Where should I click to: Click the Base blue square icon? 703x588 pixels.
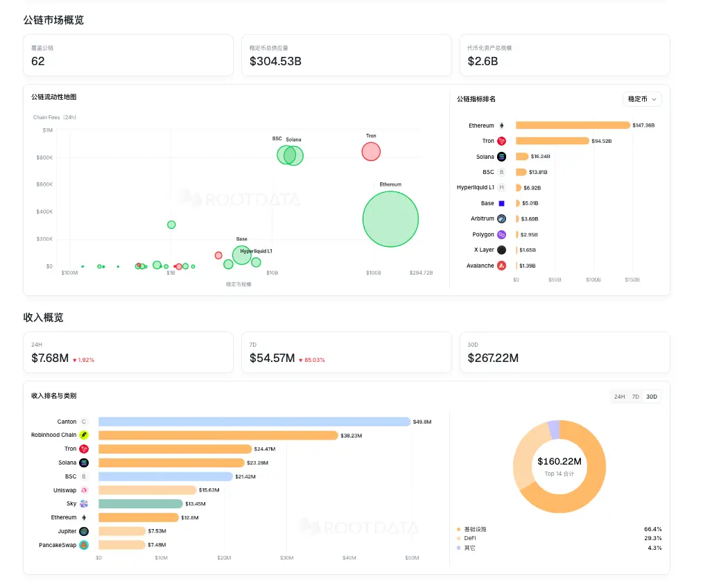(502, 203)
